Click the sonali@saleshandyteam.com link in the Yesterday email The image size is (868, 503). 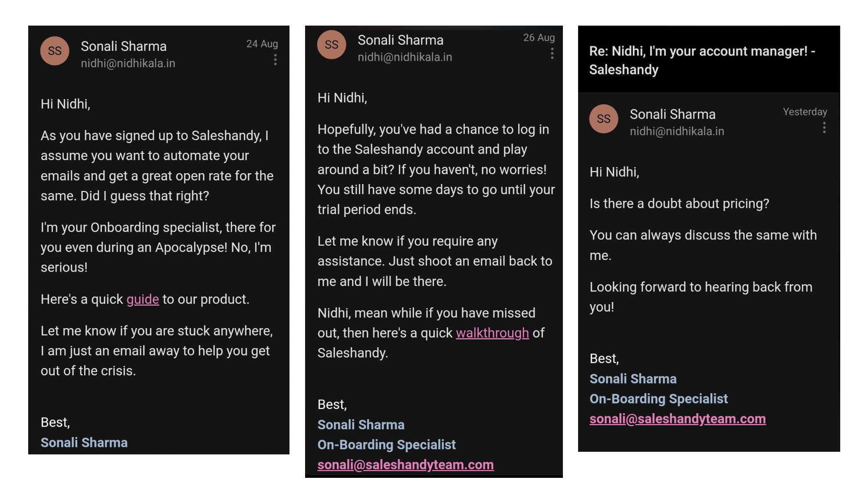coord(677,419)
